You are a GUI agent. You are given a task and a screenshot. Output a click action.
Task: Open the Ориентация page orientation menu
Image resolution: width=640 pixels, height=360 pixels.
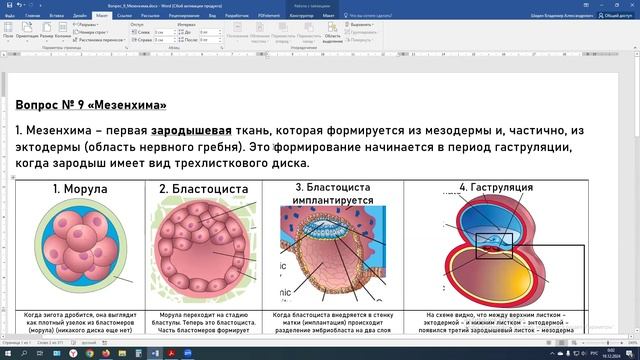27,31
